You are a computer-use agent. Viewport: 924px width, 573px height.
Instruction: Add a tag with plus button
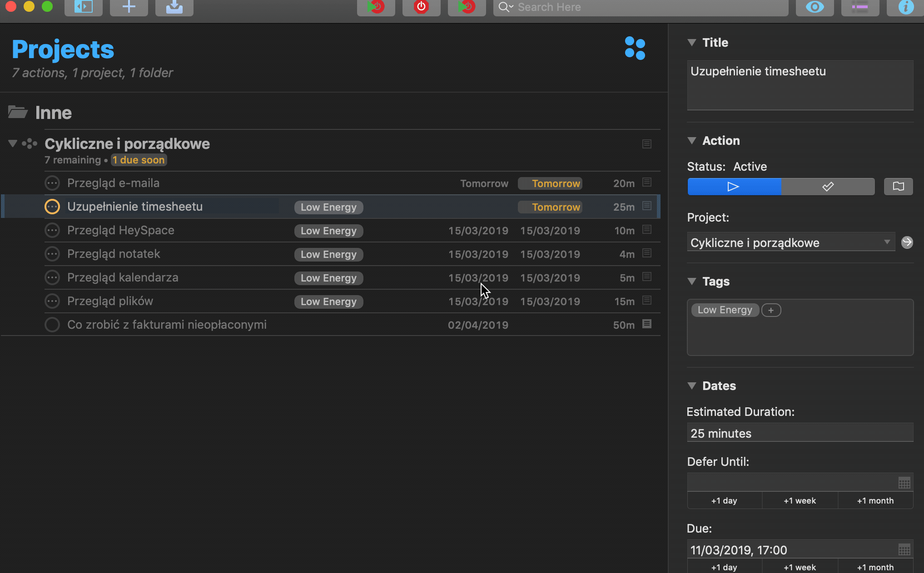click(x=771, y=310)
